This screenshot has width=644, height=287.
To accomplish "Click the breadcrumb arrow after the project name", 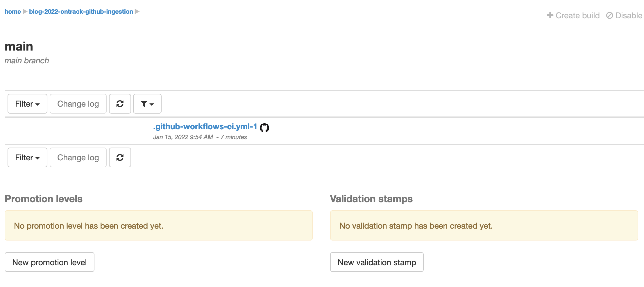I will (137, 12).
